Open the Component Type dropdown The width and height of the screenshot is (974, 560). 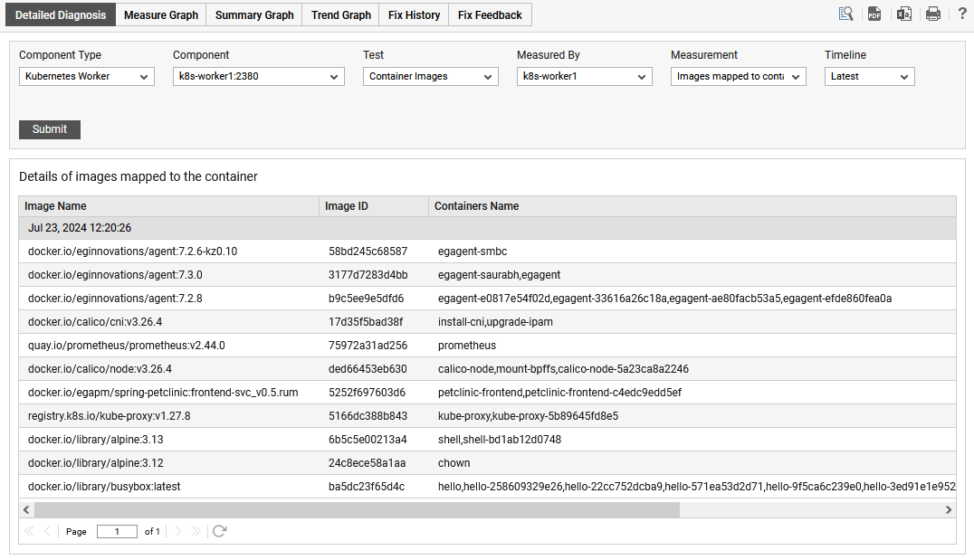[x=86, y=76]
